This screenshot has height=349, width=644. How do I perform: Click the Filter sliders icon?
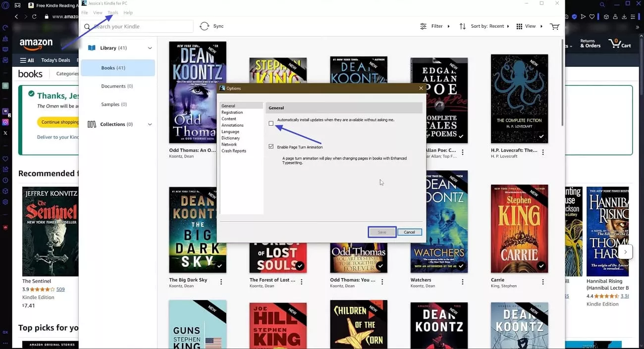coord(423,26)
